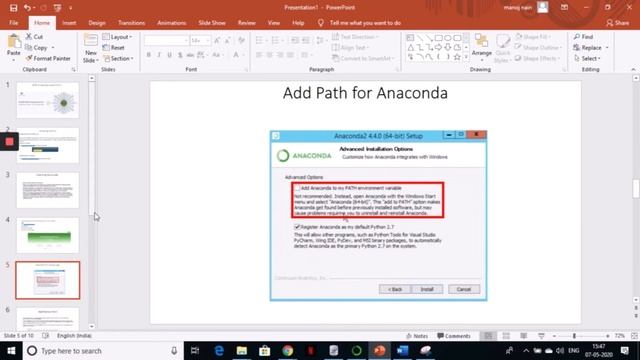Select slide 4 thumbnail
The image size is (640, 360).
tap(48, 235)
